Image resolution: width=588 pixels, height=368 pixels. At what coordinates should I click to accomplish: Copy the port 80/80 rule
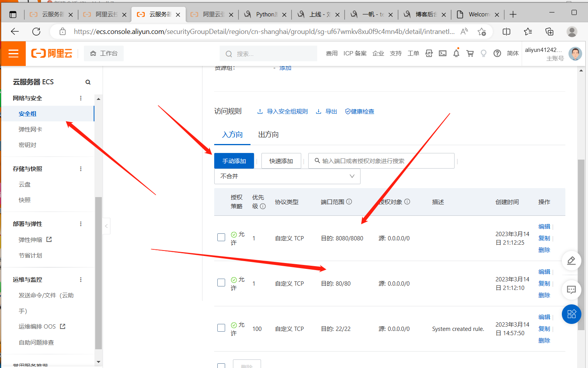click(544, 284)
